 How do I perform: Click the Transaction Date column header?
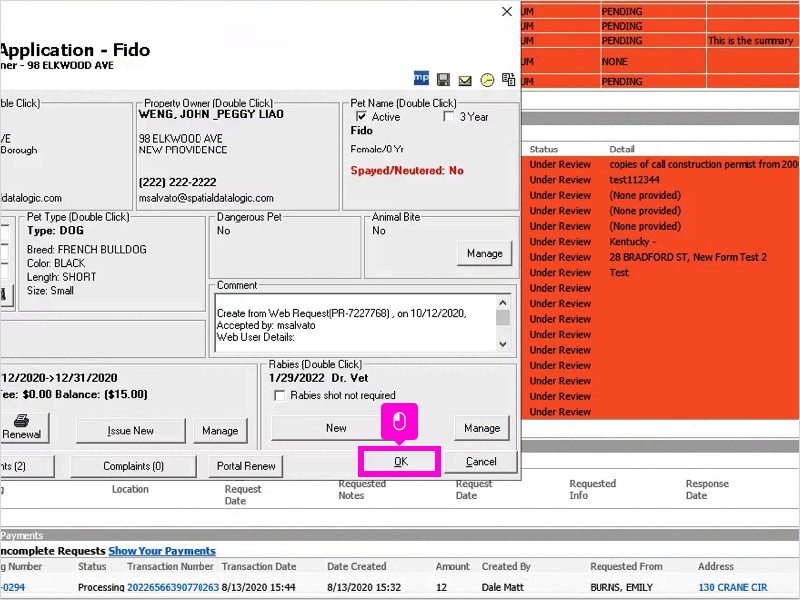click(259, 566)
